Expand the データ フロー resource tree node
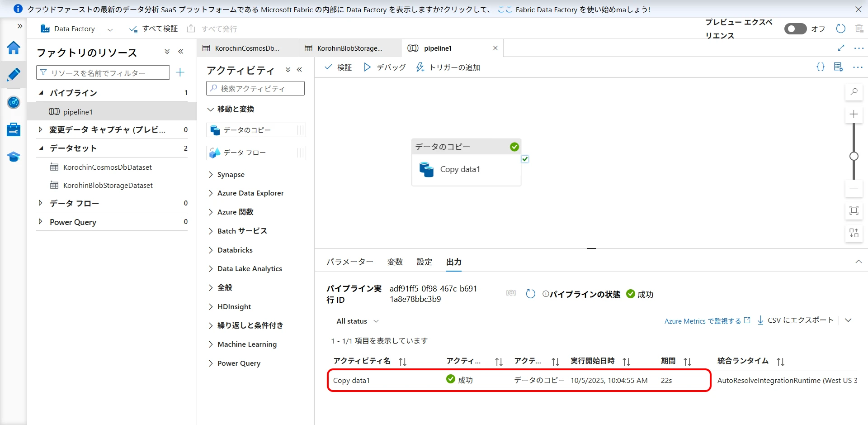868x425 pixels. click(x=41, y=203)
